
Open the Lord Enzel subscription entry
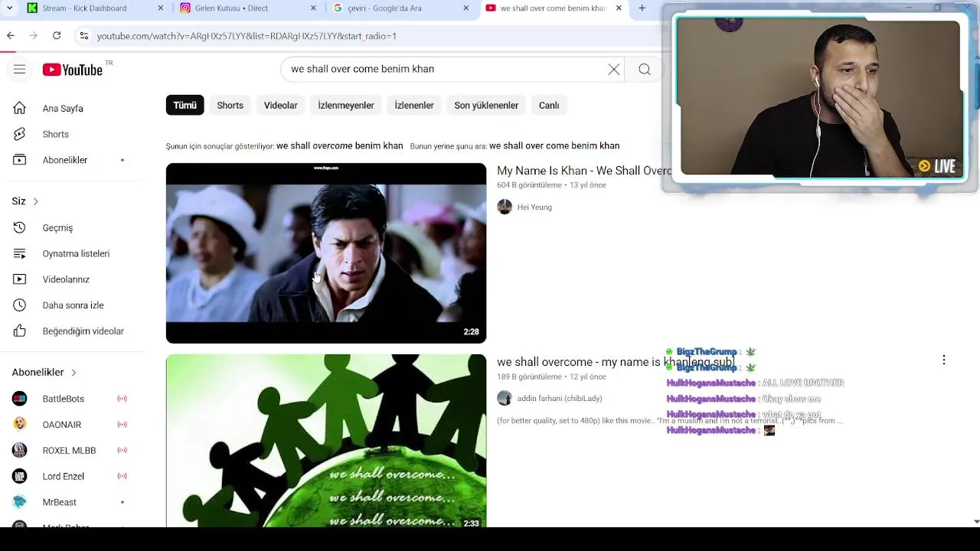70,476
